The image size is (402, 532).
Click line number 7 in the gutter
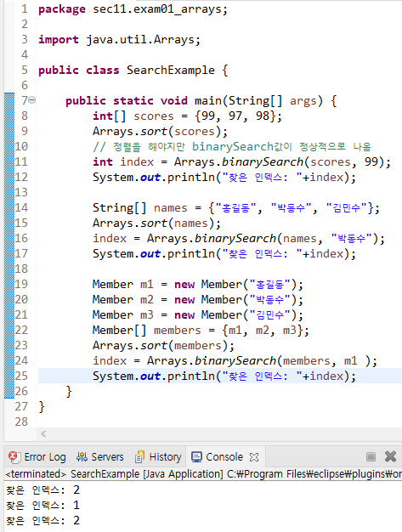25,100
